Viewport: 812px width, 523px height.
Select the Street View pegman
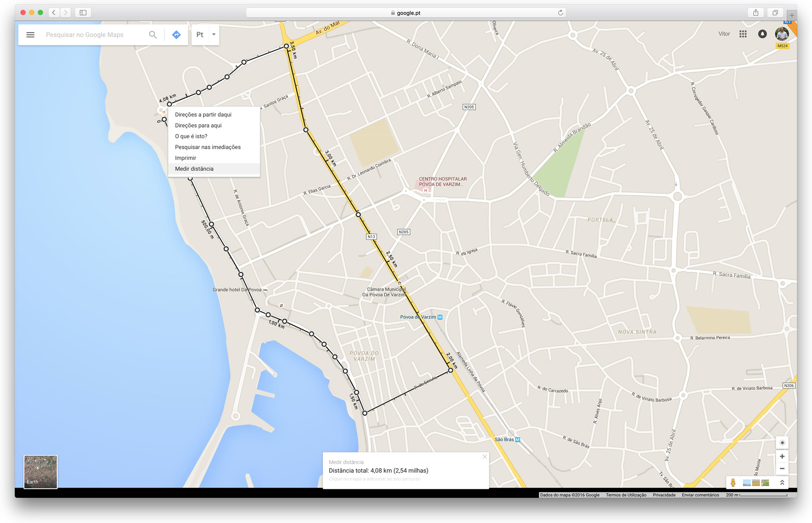pyautogui.click(x=733, y=482)
